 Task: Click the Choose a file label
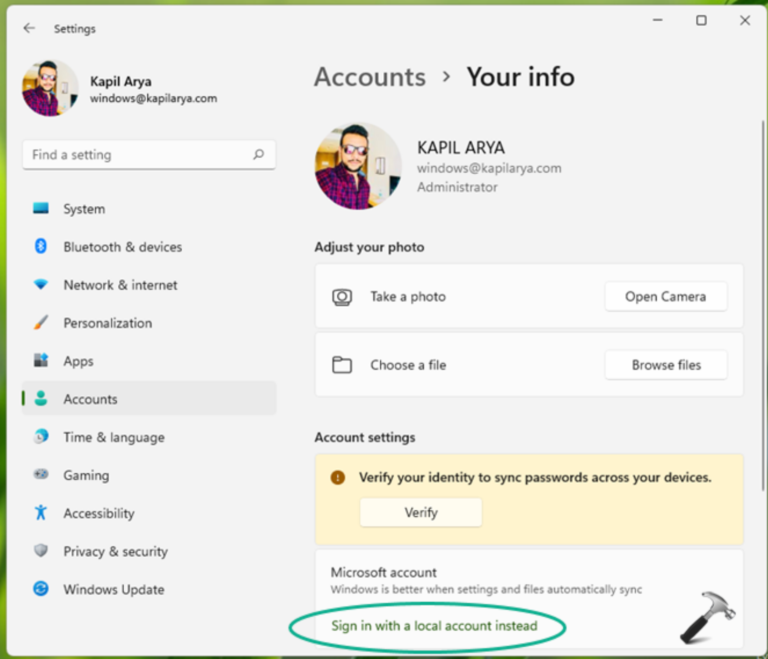coord(408,365)
